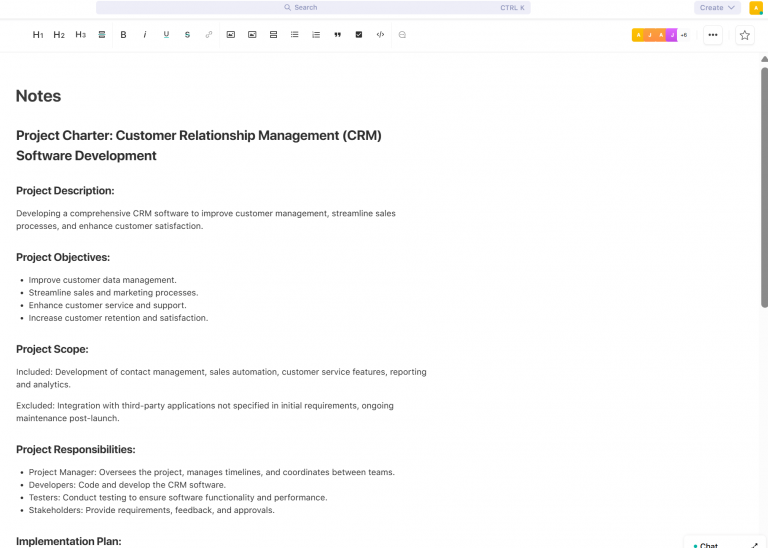
Task: Apply Heading 2 formatting
Action: (59, 35)
